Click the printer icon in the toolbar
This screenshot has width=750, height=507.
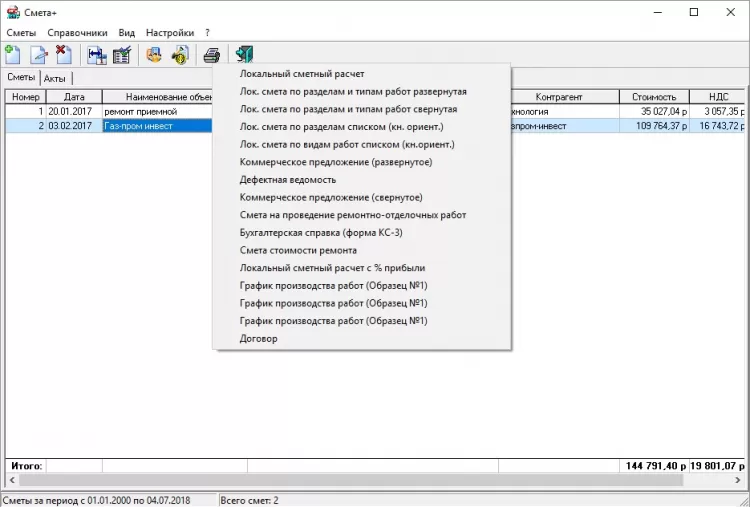(x=211, y=55)
